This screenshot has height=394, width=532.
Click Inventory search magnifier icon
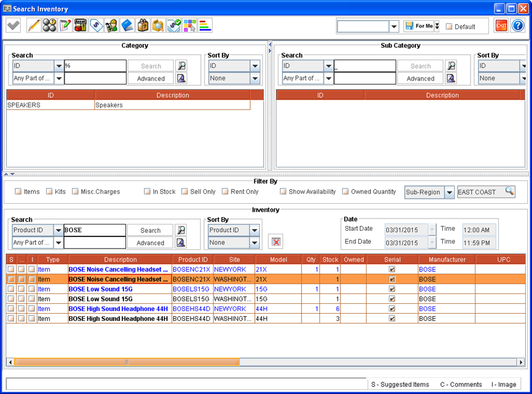point(181,230)
